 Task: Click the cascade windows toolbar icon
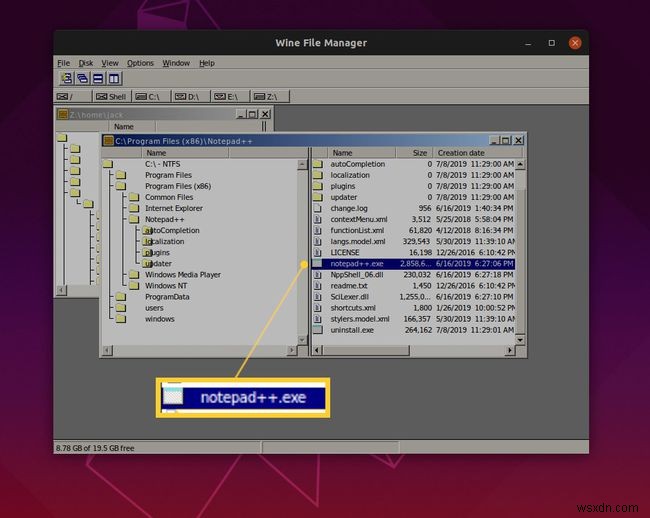82,78
